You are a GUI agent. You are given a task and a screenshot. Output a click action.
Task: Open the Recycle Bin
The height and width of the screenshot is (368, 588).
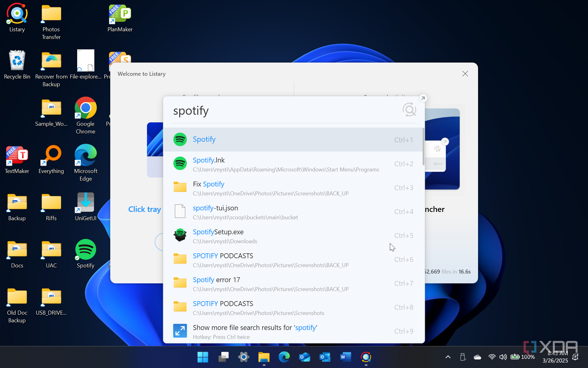tap(17, 65)
